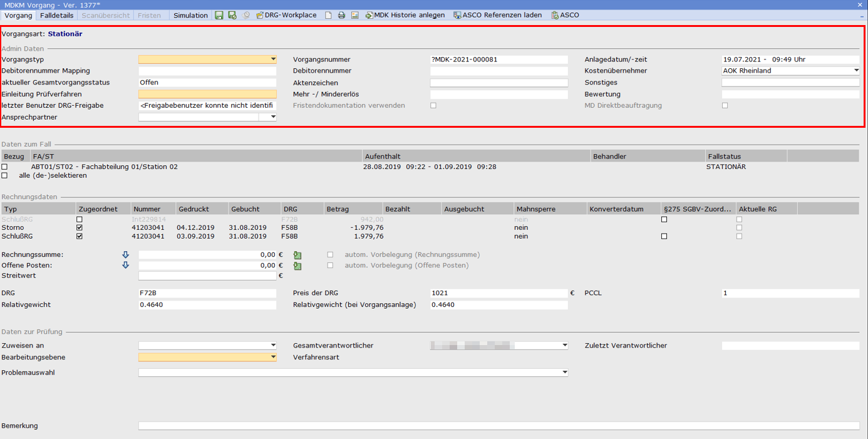Image resolution: width=868 pixels, height=439 pixels.
Task: Click the printer icon in the toolbar
Action: click(x=341, y=15)
